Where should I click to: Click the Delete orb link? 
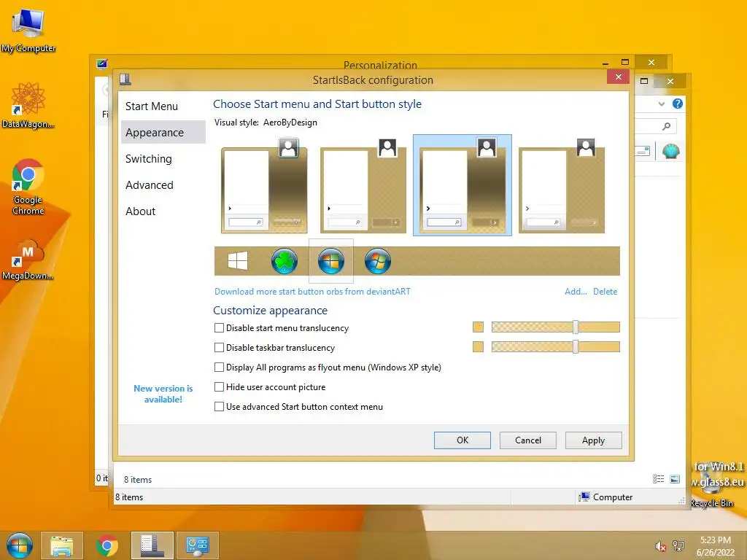[x=605, y=292]
